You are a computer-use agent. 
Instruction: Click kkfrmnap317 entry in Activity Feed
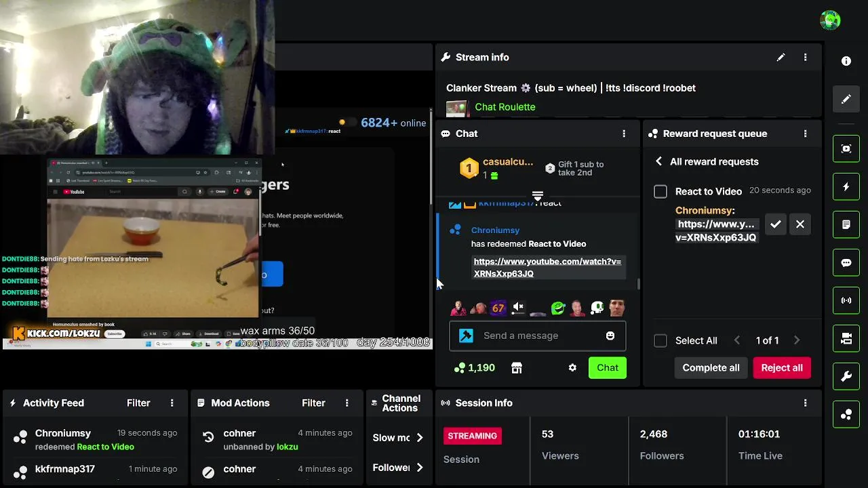tap(95, 470)
